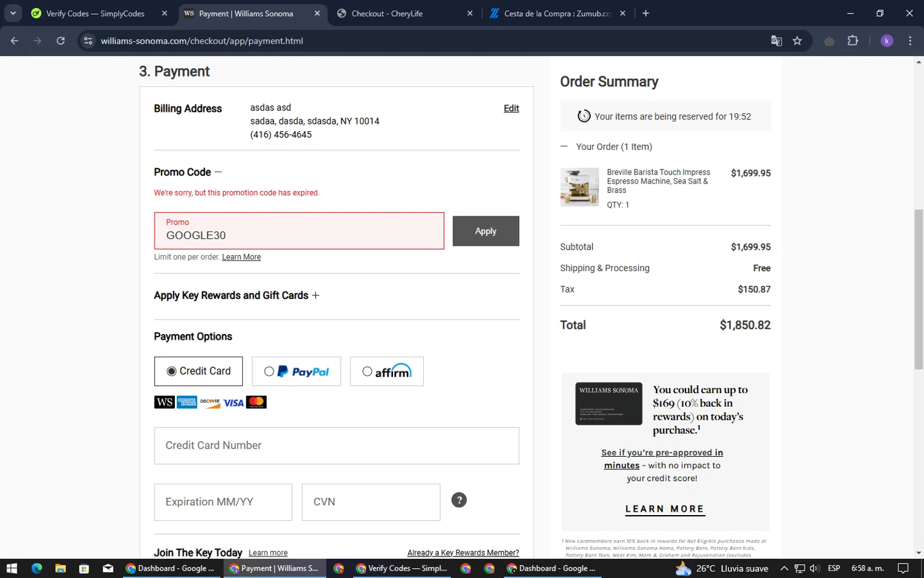Screen dimensions: 924x578
Task: Open Learn More about promo limits
Action: (241, 257)
